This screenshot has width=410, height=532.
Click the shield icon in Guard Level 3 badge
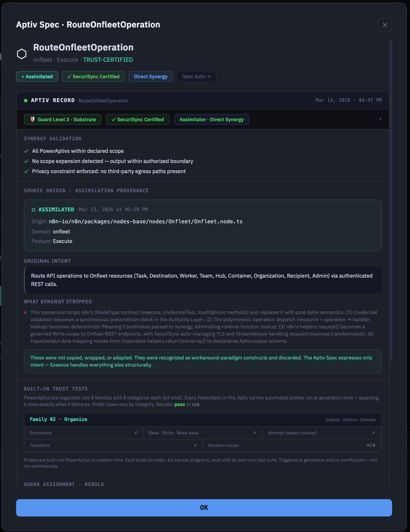coord(33,119)
